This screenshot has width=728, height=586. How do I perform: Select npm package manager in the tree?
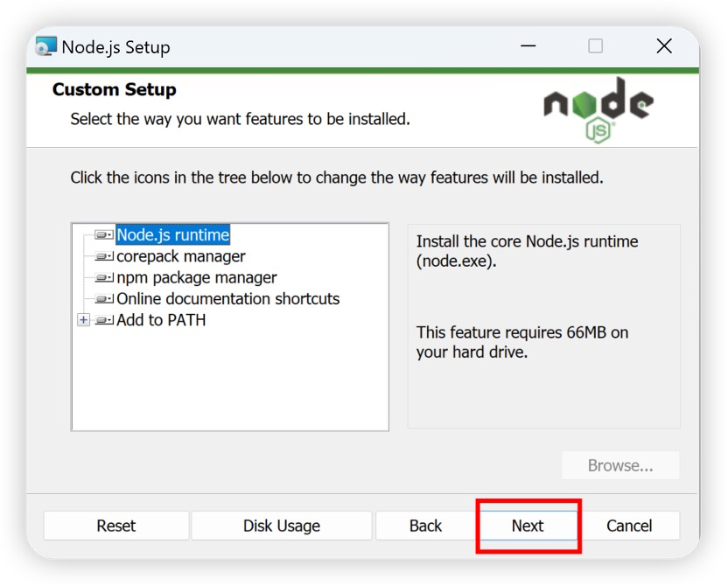196,277
